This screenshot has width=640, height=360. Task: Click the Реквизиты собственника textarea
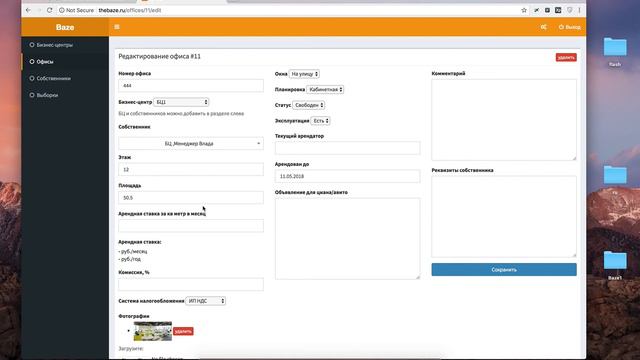coord(504,216)
